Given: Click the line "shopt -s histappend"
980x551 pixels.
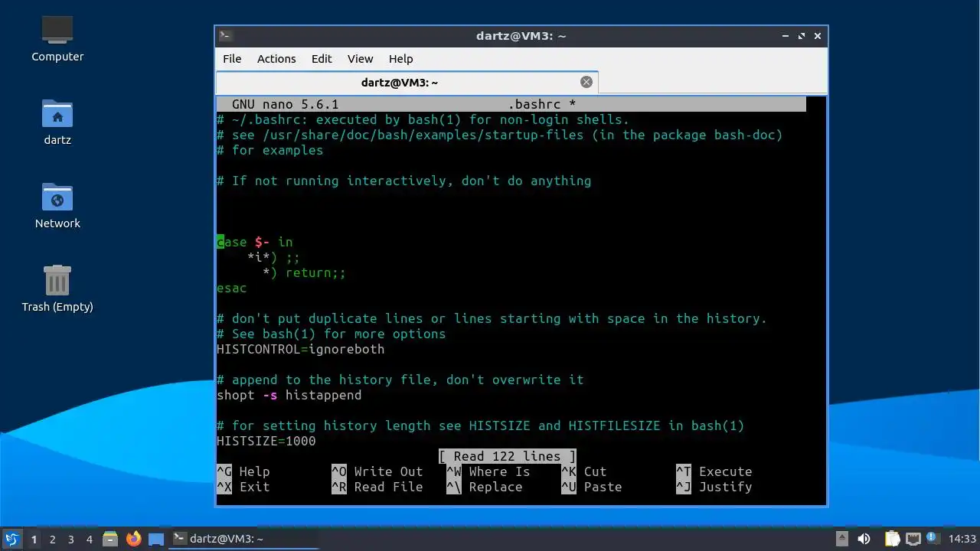Looking at the screenshot, I should 289,395.
